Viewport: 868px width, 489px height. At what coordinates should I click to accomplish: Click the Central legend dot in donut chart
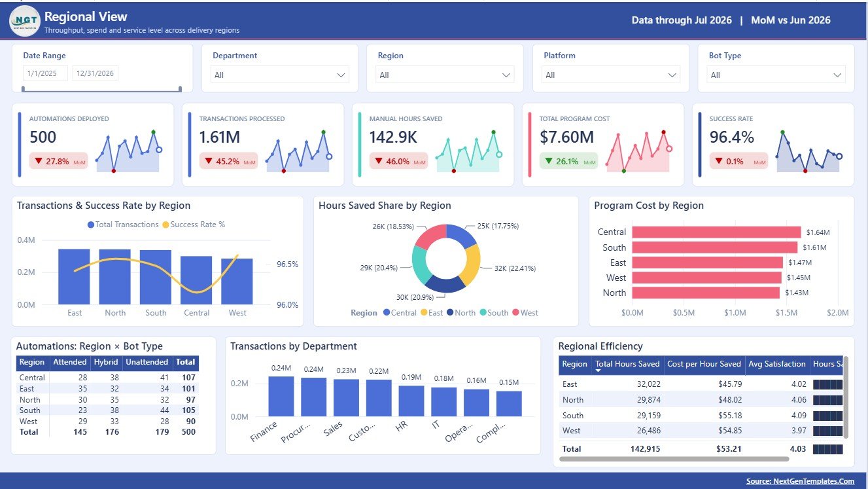[x=387, y=313]
